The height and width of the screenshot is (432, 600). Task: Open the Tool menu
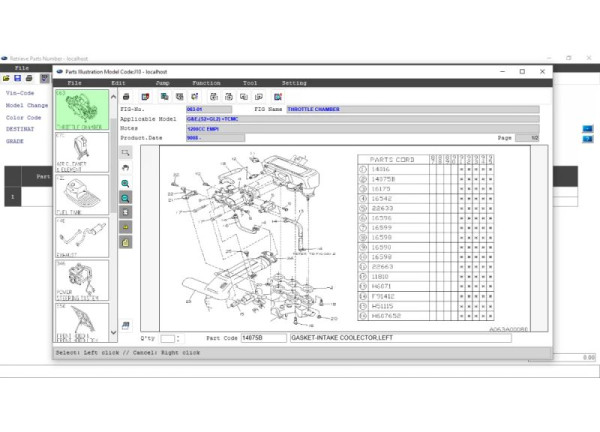250,83
